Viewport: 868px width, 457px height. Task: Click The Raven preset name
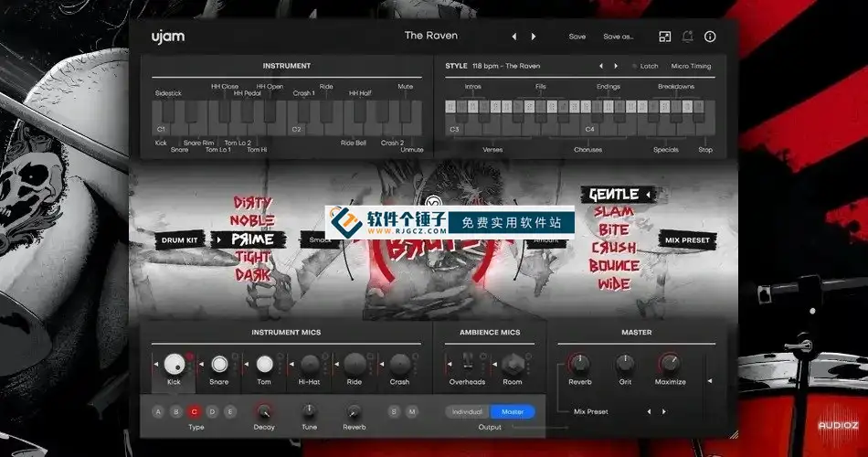coord(431,36)
